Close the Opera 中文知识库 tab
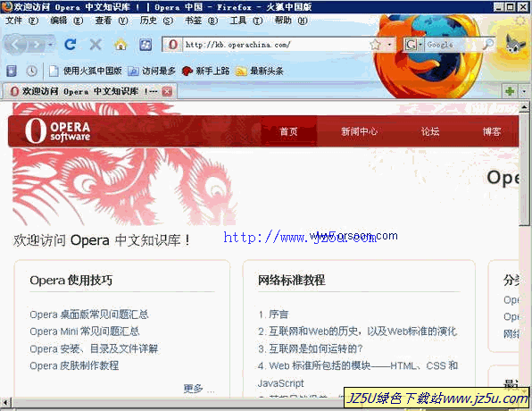This screenshot has width=532, height=411. pos(167,91)
